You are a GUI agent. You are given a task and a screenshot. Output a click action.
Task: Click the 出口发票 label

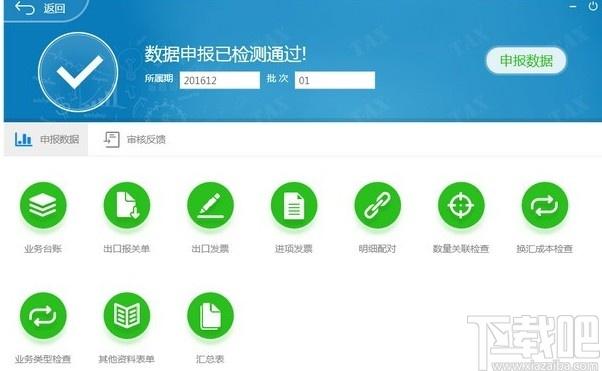[210, 249]
